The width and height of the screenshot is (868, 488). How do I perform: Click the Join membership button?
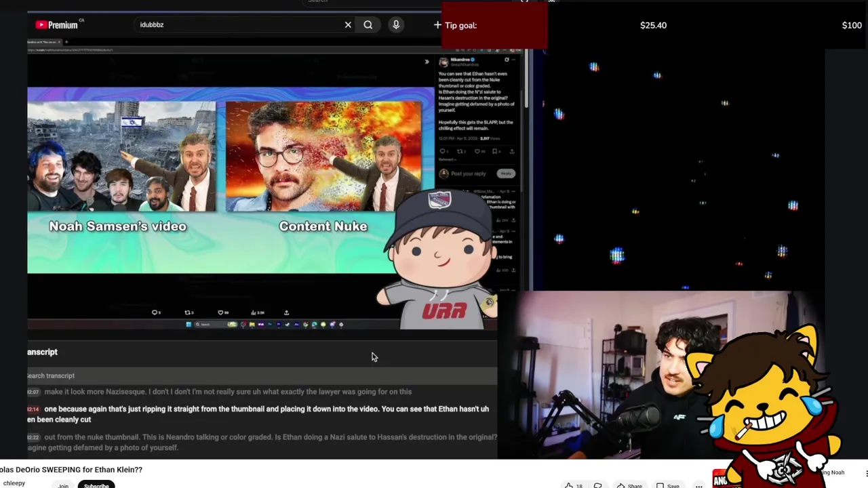click(63, 485)
